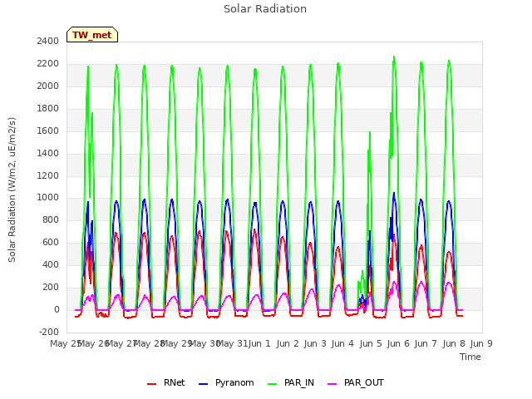Click the 1800 y-axis tick label
The height and width of the screenshot is (399, 532).
(x=48, y=108)
